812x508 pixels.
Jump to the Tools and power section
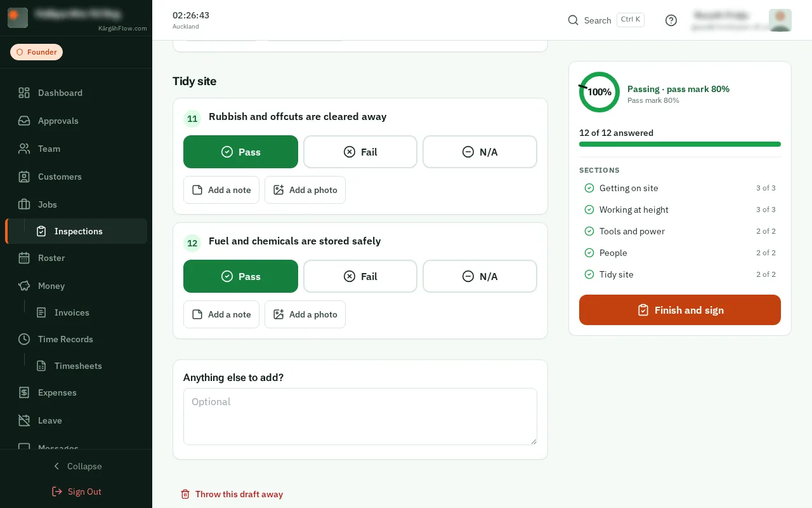click(680, 231)
